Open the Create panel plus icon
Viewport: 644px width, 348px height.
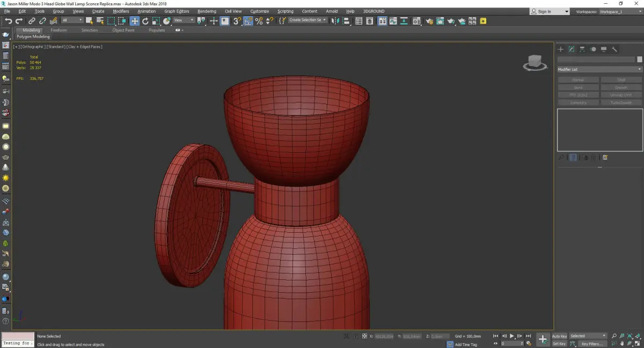click(x=561, y=49)
